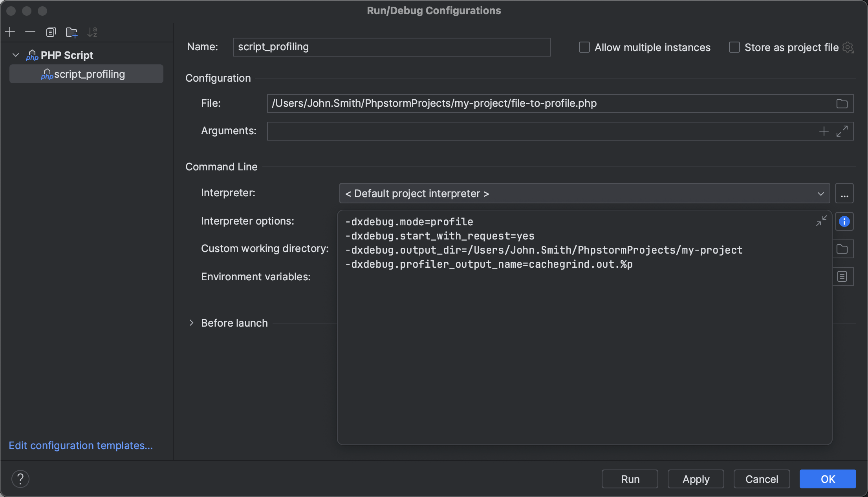Add a new run configuration
This screenshot has height=497, width=868.
tap(9, 32)
